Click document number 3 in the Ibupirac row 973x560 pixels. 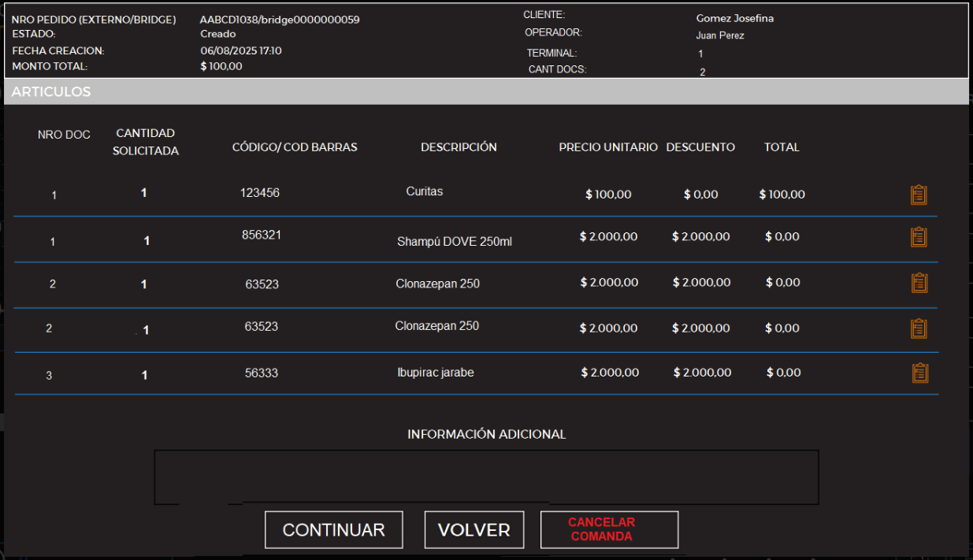click(x=49, y=376)
